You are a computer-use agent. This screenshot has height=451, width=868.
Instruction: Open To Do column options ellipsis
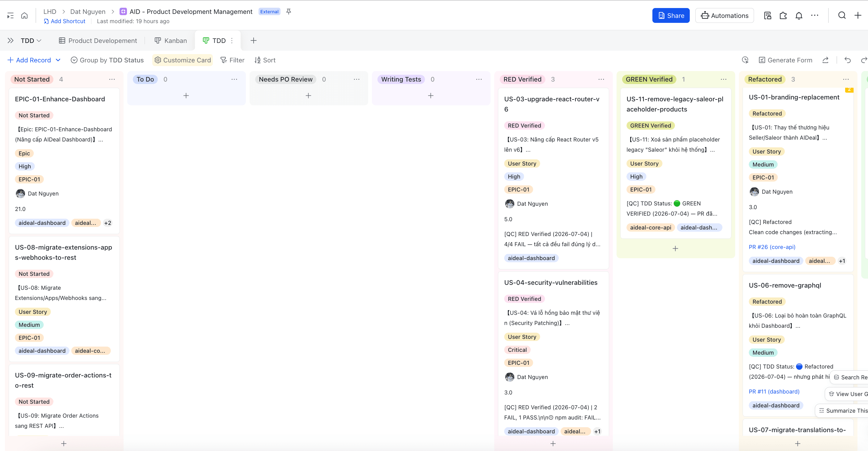tap(234, 79)
